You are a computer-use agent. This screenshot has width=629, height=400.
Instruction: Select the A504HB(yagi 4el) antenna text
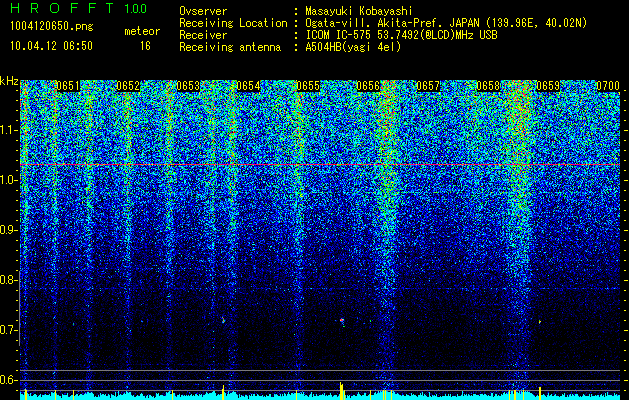pos(353,47)
